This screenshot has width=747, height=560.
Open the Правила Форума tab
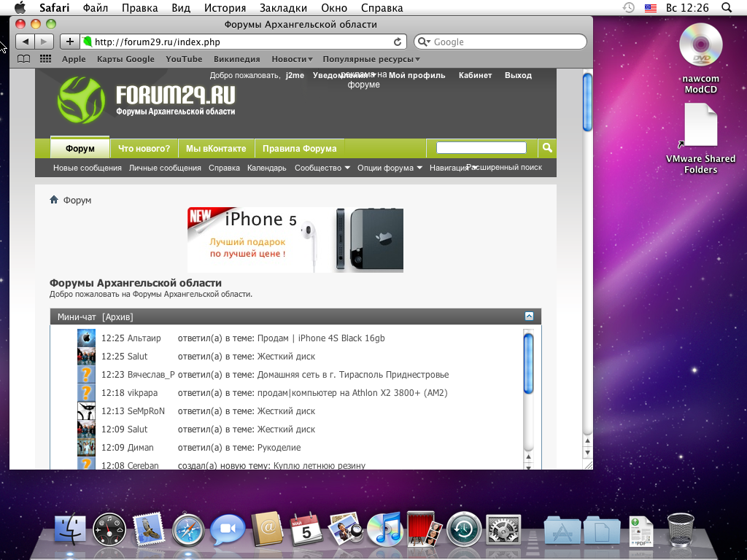pos(299,148)
